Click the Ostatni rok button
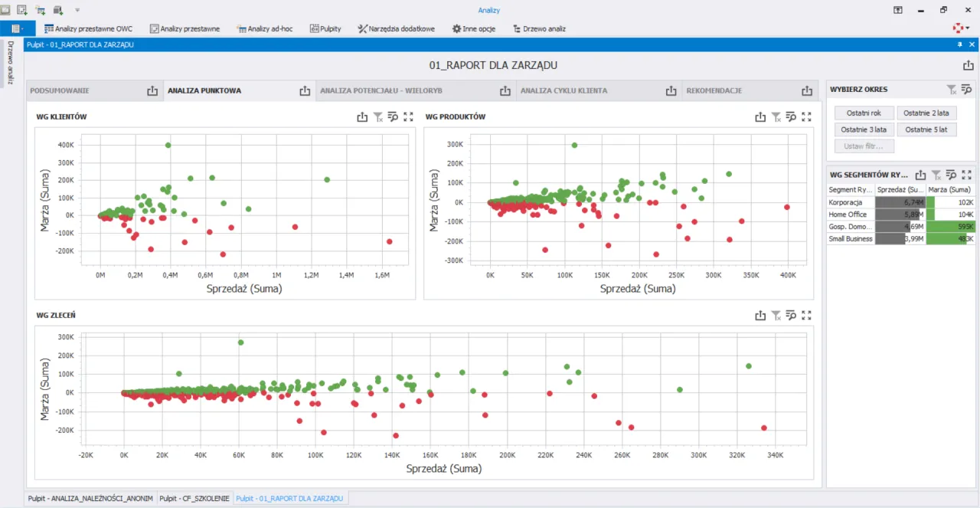Viewport: 980px width, 508px height. 864,113
